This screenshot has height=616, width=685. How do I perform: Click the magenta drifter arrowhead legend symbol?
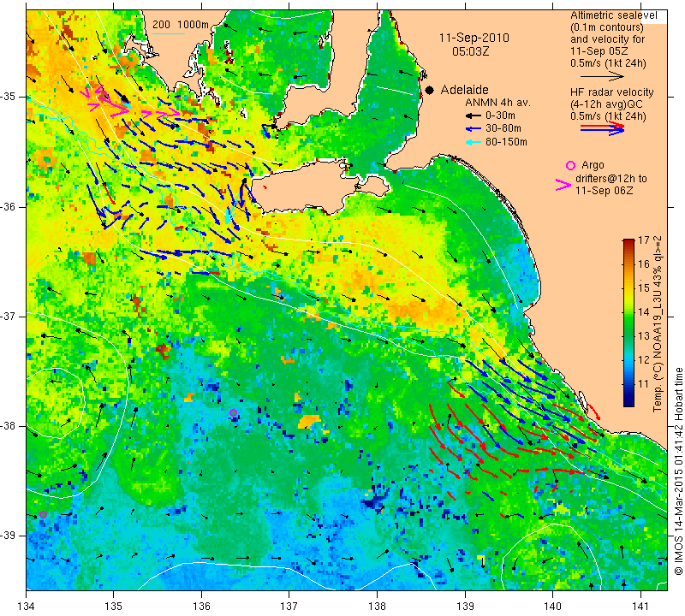563,185
